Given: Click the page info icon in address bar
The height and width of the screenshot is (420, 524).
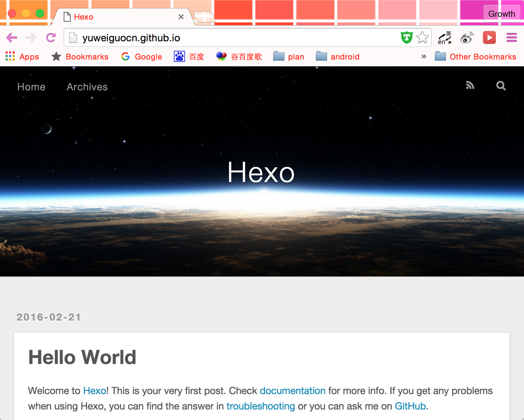Looking at the screenshot, I should click(73, 37).
